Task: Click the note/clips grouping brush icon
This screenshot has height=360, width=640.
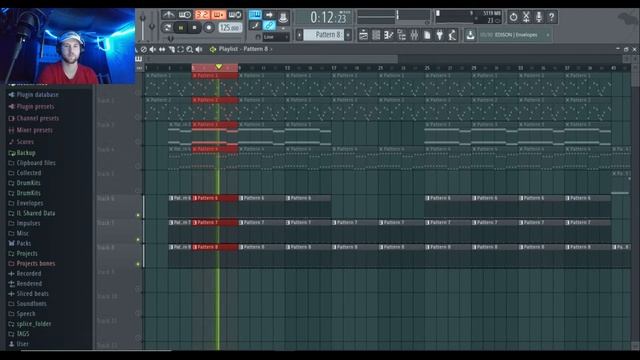Action: pos(255,26)
